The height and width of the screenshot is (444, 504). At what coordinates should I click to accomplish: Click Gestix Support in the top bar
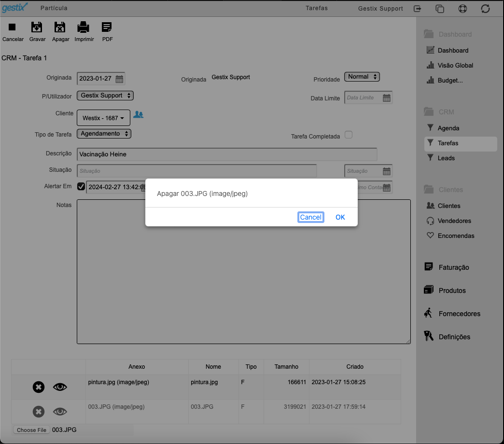pos(380,9)
